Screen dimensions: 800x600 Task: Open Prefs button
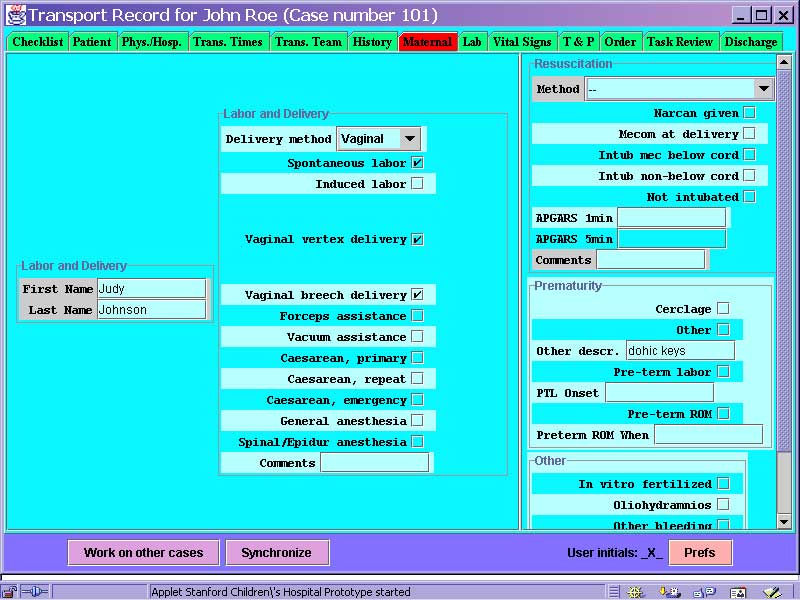click(700, 552)
